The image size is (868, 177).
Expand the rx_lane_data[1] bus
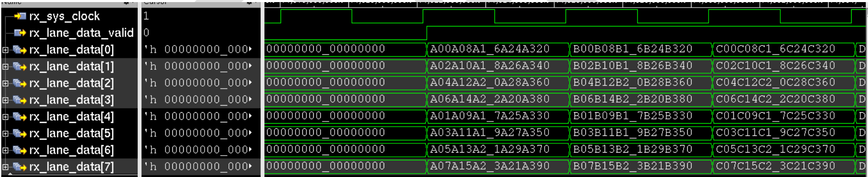coord(5,67)
